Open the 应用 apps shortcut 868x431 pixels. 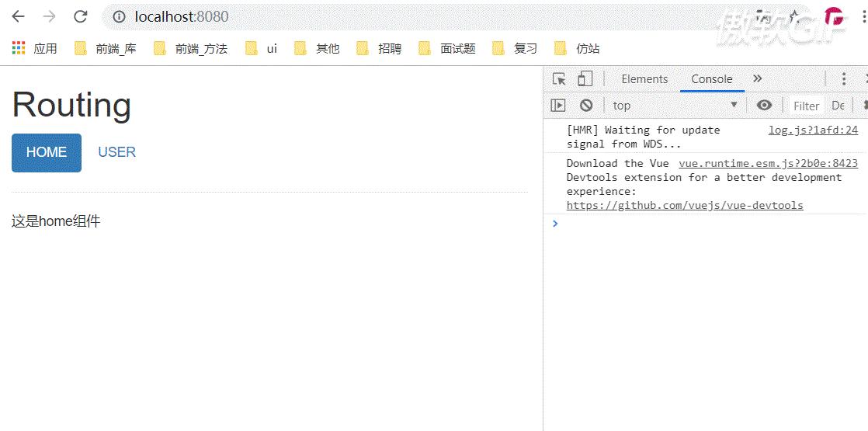tap(34, 49)
